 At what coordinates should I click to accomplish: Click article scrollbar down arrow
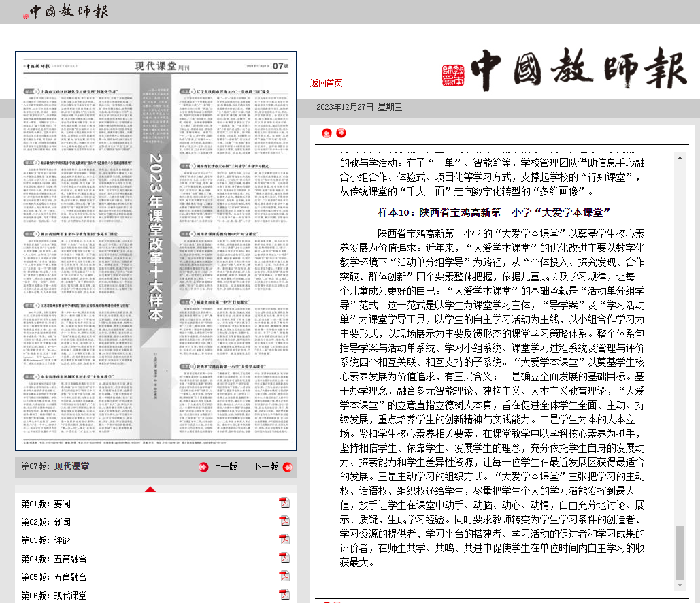point(680,585)
